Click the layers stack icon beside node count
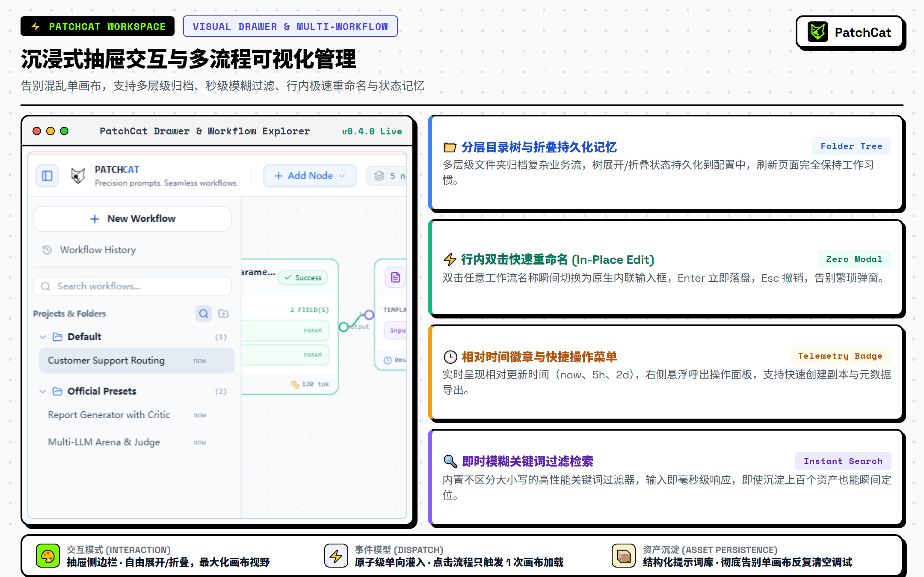924x577 pixels. tap(379, 176)
